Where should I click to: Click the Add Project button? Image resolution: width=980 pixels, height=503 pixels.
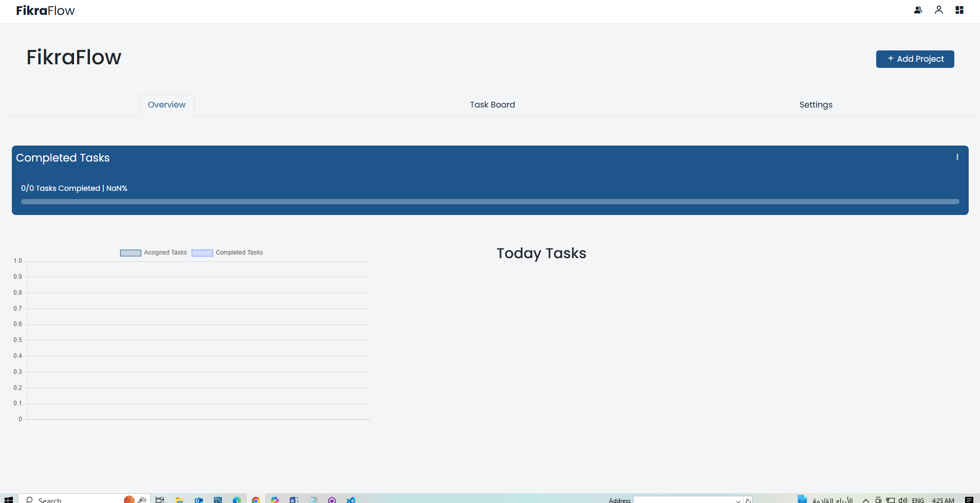(x=915, y=59)
